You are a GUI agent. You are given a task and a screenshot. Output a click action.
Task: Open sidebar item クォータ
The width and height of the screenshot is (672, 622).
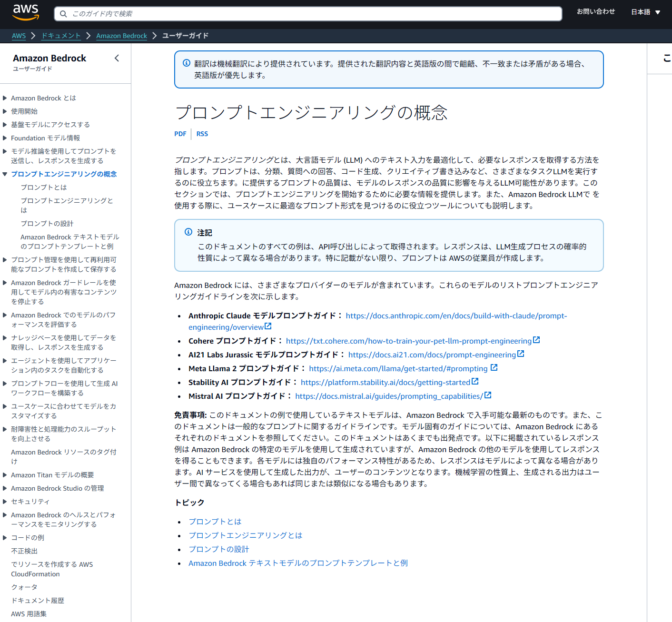pos(24,587)
